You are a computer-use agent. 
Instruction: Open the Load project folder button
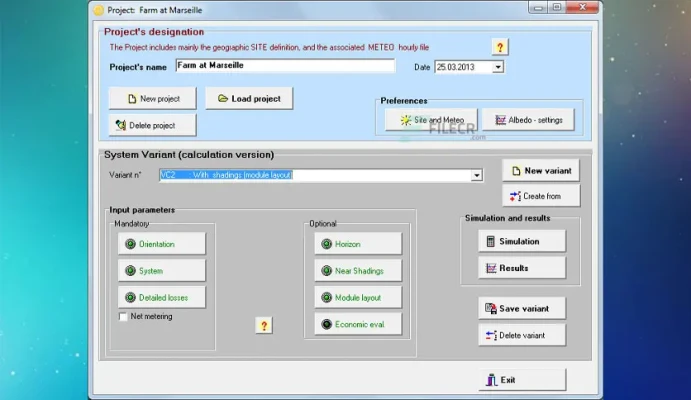tap(249, 99)
